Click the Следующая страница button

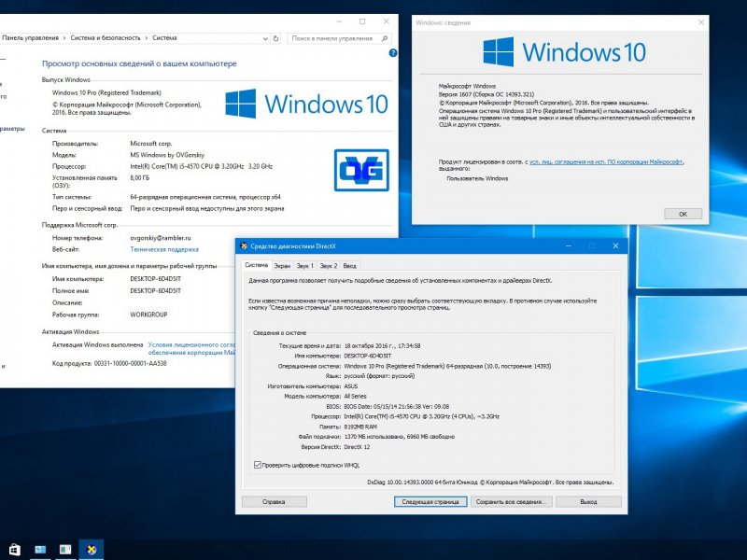(430, 501)
